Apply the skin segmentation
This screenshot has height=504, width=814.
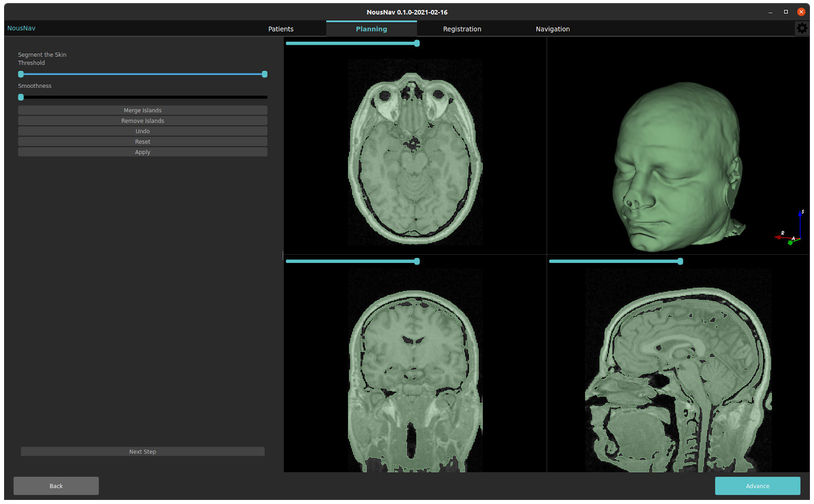(142, 152)
